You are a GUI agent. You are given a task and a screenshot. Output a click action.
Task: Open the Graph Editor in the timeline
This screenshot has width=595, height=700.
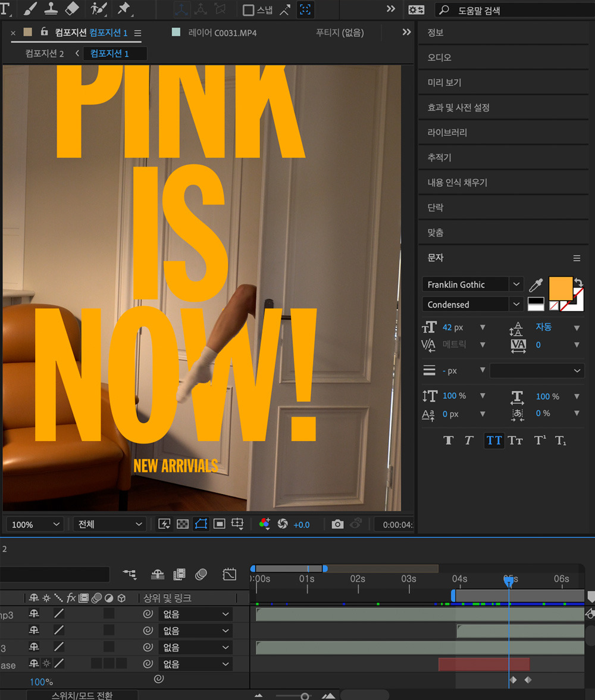click(230, 574)
